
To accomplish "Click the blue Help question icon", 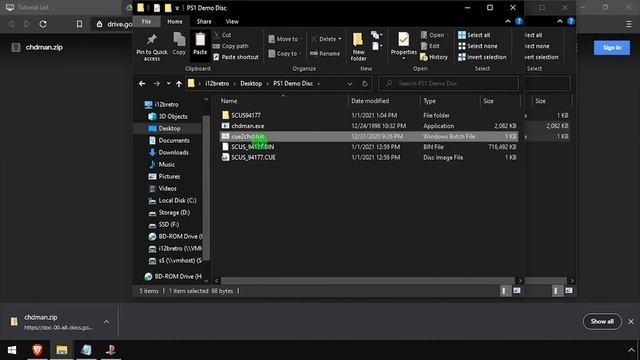I will click(x=519, y=21).
